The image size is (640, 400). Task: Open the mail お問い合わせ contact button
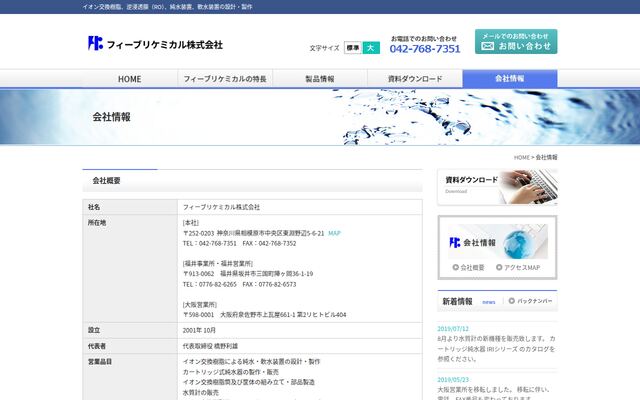point(516,41)
